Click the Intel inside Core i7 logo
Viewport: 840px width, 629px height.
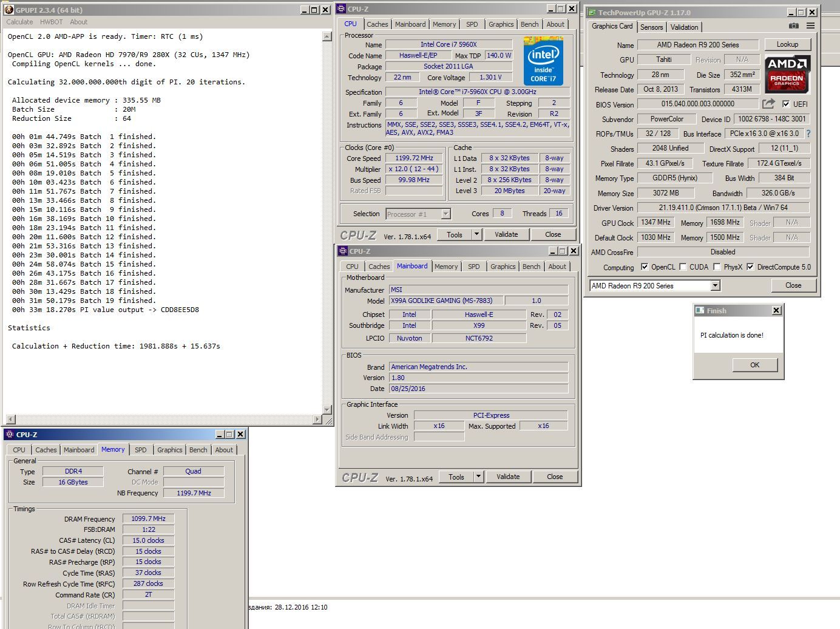(x=543, y=61)
